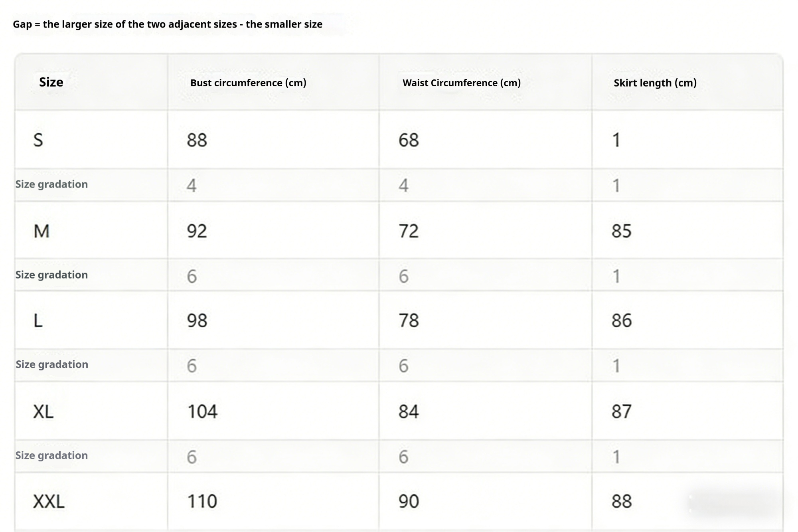Select the M size row label
The image size is (798, 532).
[x=41, y=231]
